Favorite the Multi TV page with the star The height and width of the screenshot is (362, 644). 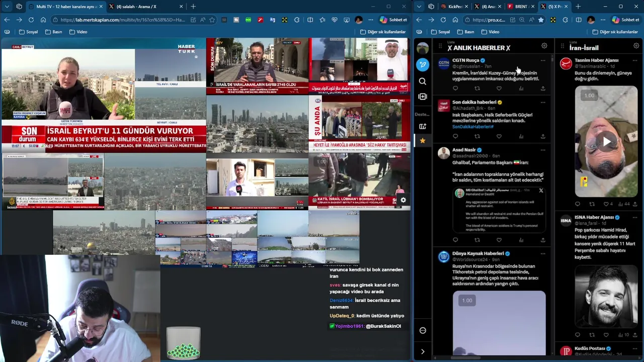pyautogui.click(x=212, y=20)
